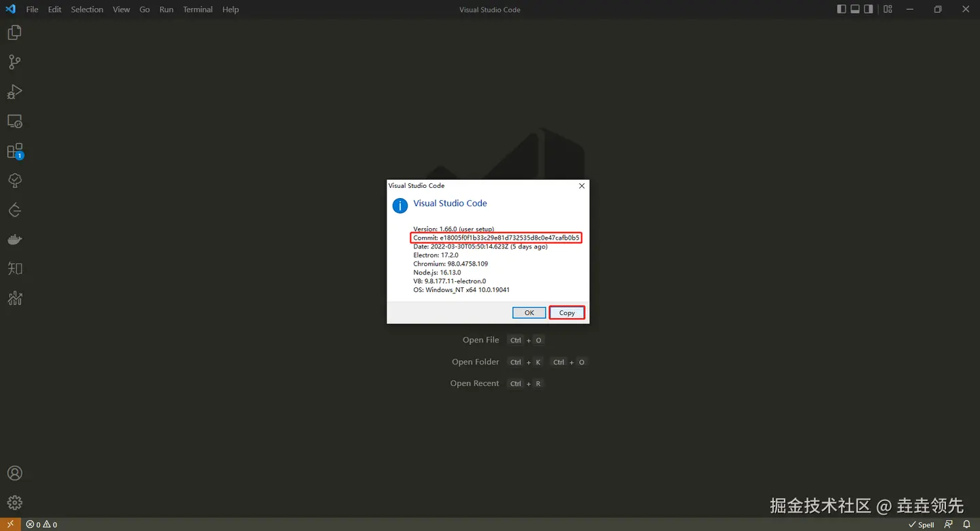Open the Go menu

click(144, 10)
